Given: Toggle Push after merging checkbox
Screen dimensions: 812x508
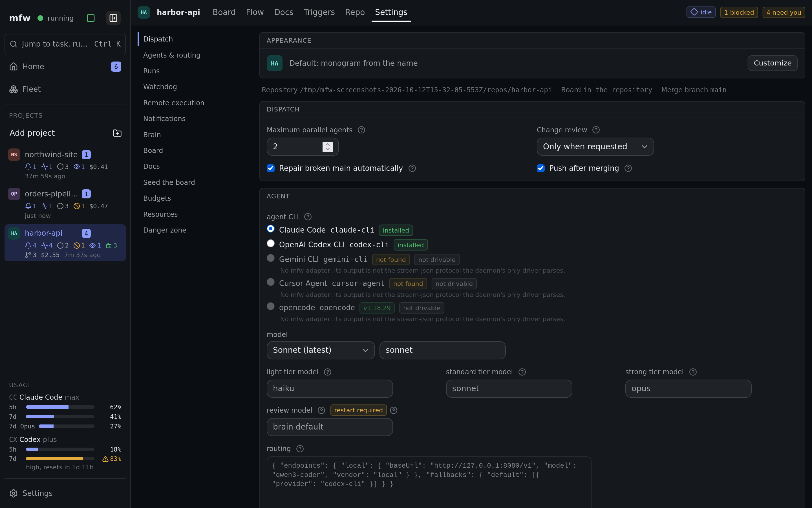Looking at the screenshot, I should tap(540, 168).
